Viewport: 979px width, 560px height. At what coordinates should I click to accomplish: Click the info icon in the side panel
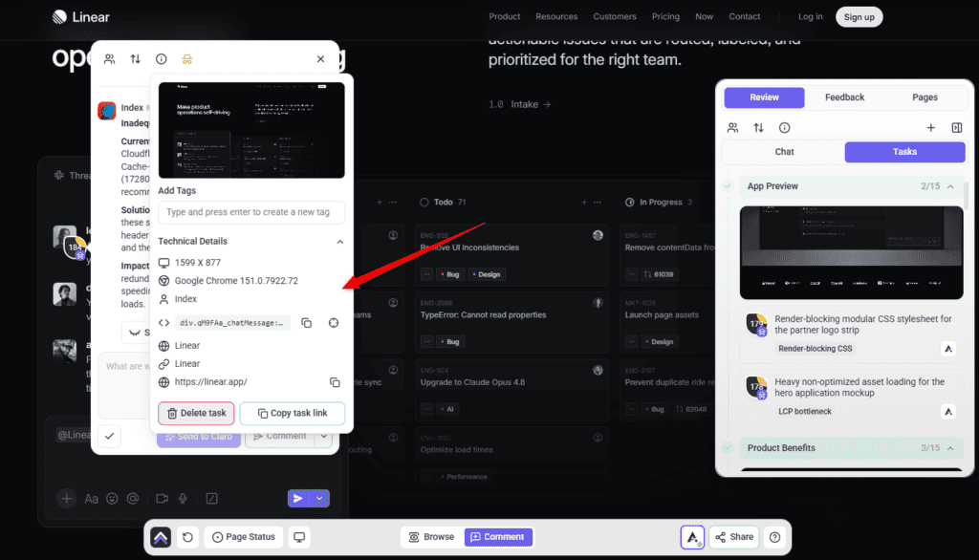[x=784, y=128]
